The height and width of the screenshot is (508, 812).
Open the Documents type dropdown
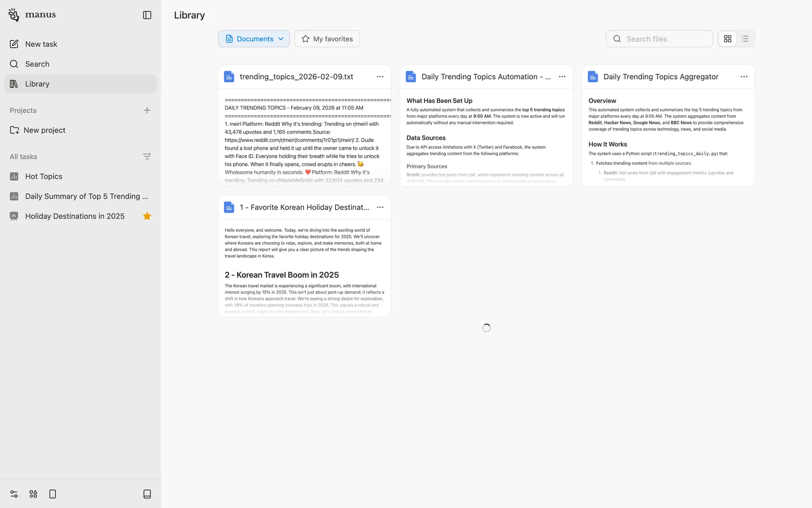click(x=254, y=39)
